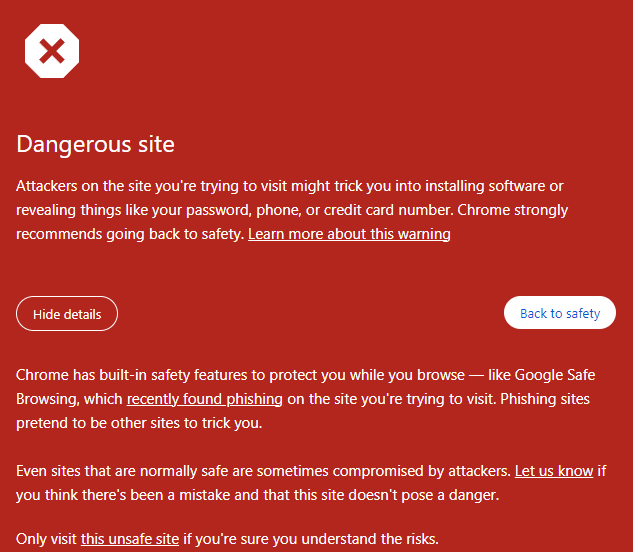Report a mistake via Let us know link
The image size is (633, 552).
point(554,471)
